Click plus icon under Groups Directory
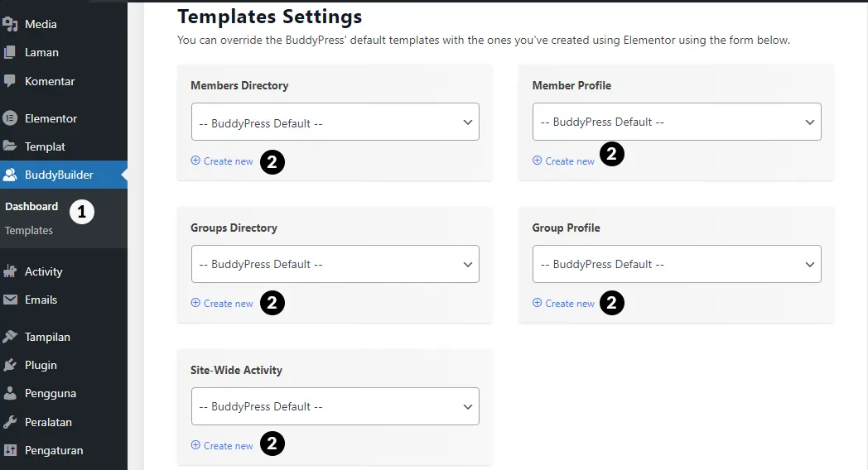Image resolution: width=868 pixels, height=470 pixels. pos(195,303)
